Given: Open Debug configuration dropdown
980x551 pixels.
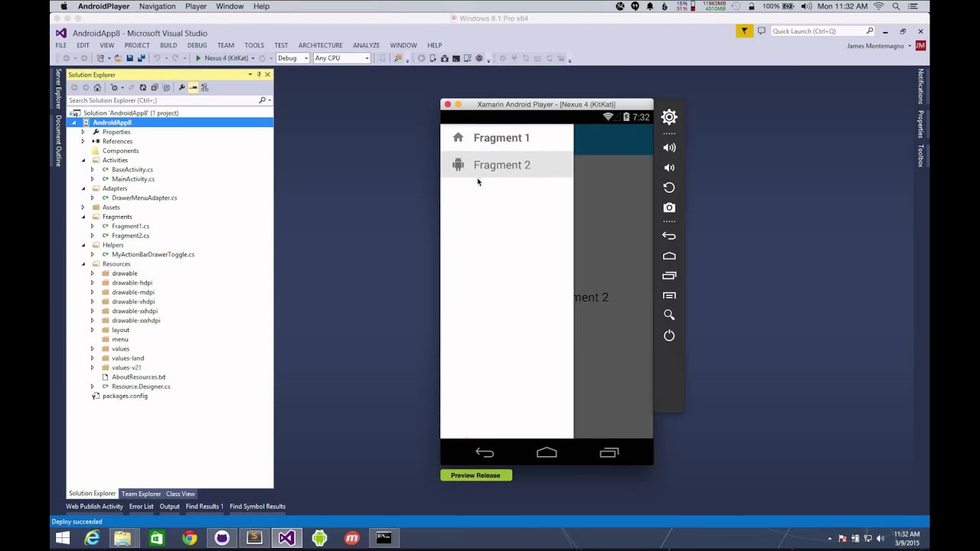Looking at the screenshot, I should tap(292, 58).
